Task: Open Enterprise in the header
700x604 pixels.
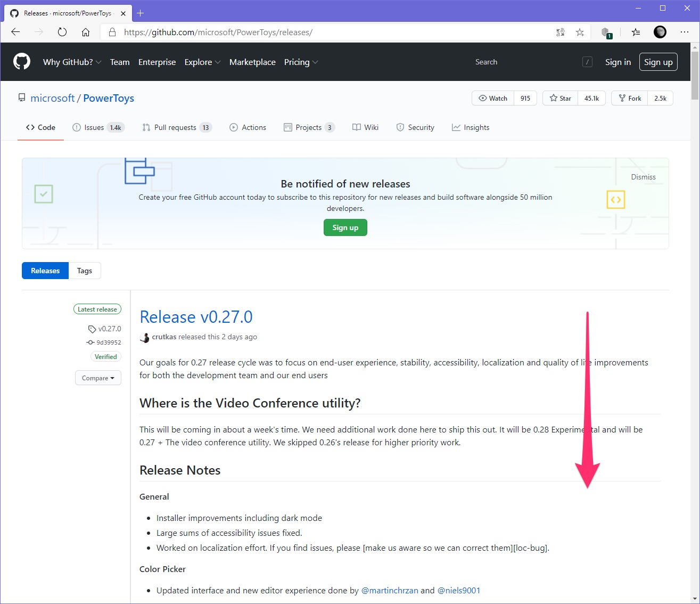Action: (157, 62)
